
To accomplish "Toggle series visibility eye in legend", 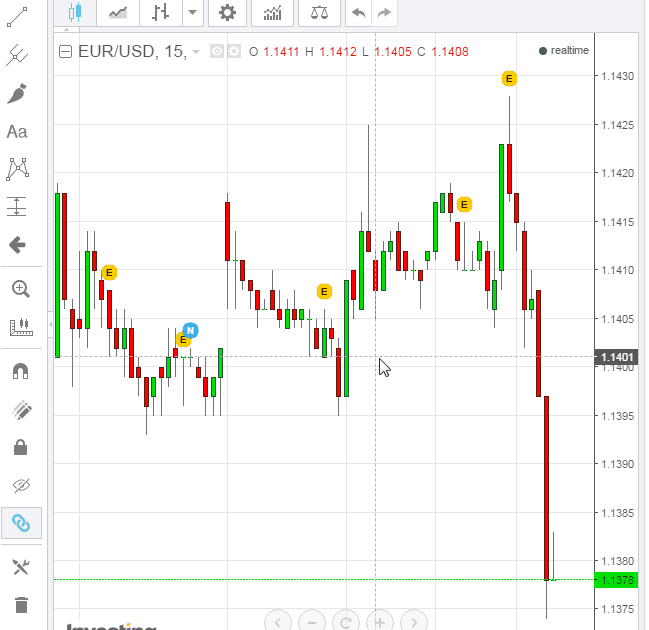I will 217,52.
